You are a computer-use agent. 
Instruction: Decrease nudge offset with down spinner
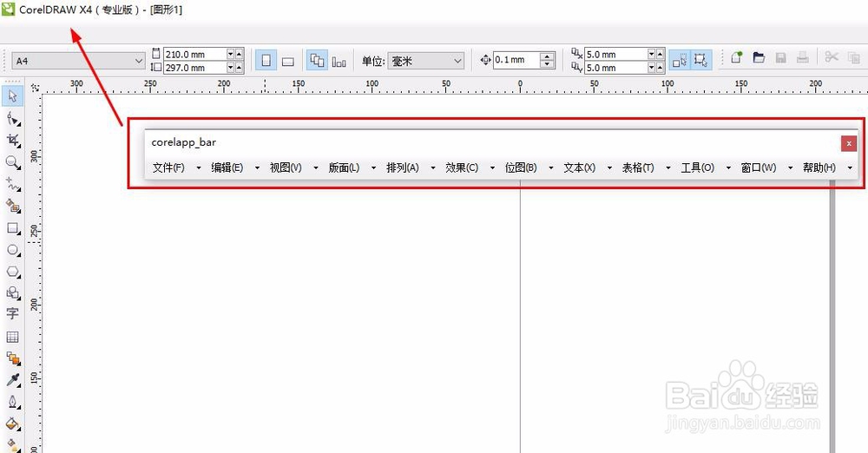(547, 64)
